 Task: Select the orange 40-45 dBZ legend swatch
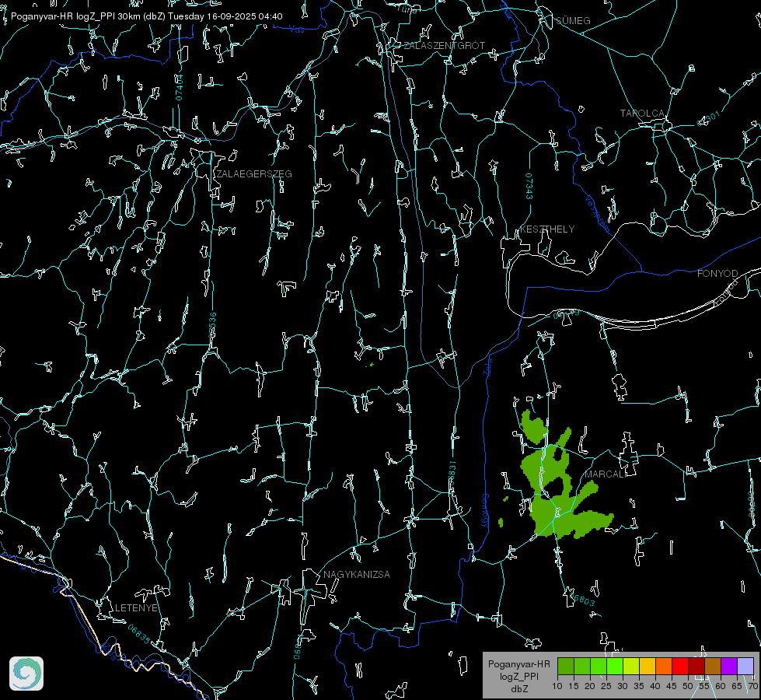[664, 666]
